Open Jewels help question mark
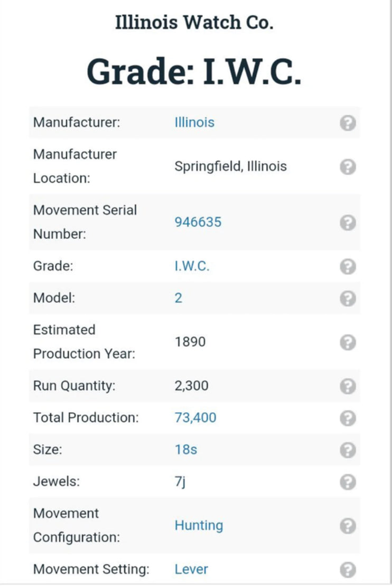This screenshot has height=586, width=392. click(x=347, y=482)
